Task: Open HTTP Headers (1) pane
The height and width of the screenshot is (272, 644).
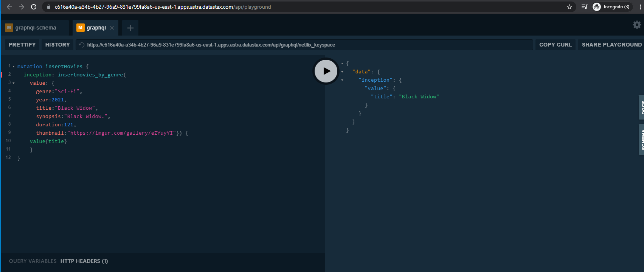Action: (x=84, y=261)
